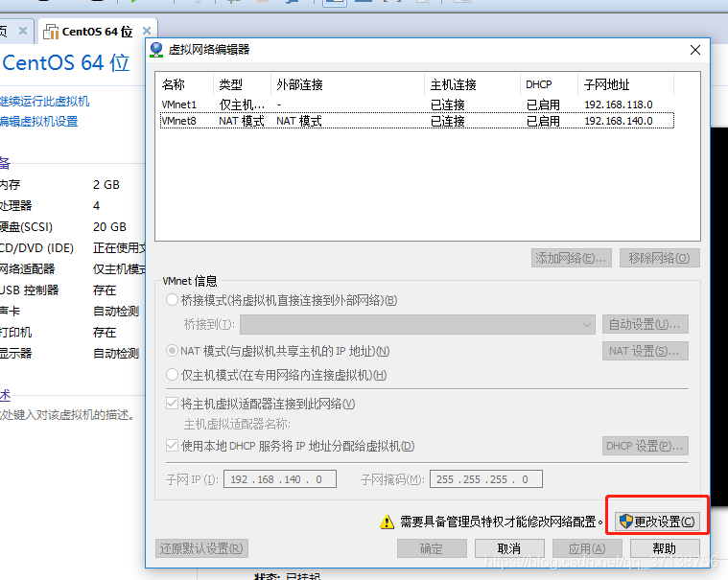Open NAT 设置(S)... button

[x=645, y=351]
